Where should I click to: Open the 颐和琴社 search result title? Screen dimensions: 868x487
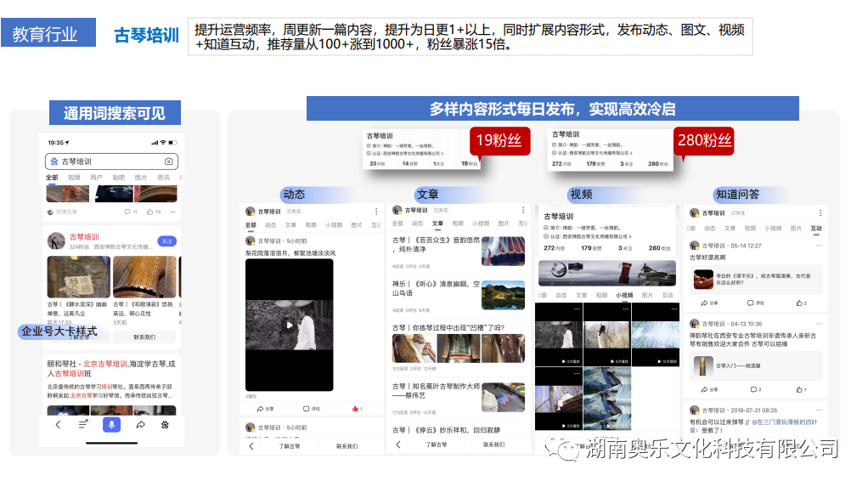110,368
